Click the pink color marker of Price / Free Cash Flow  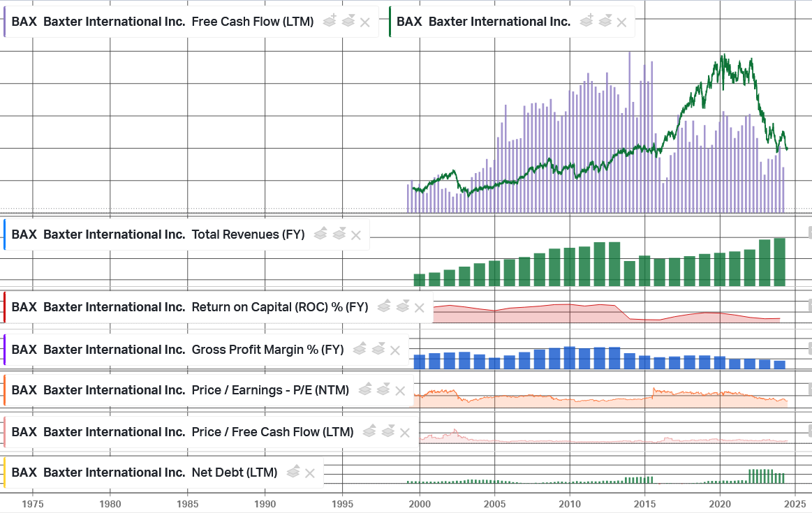point(5,432)
